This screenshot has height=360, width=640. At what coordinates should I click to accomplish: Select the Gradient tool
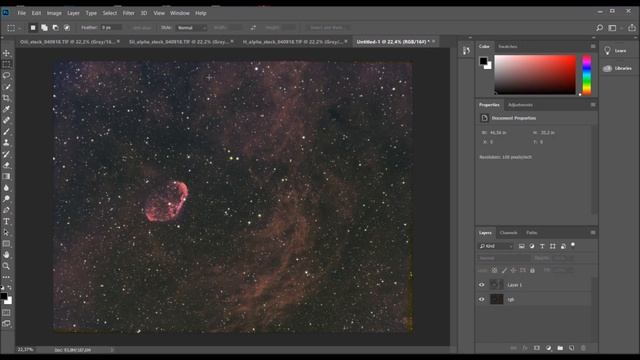(x=7, y=176)
